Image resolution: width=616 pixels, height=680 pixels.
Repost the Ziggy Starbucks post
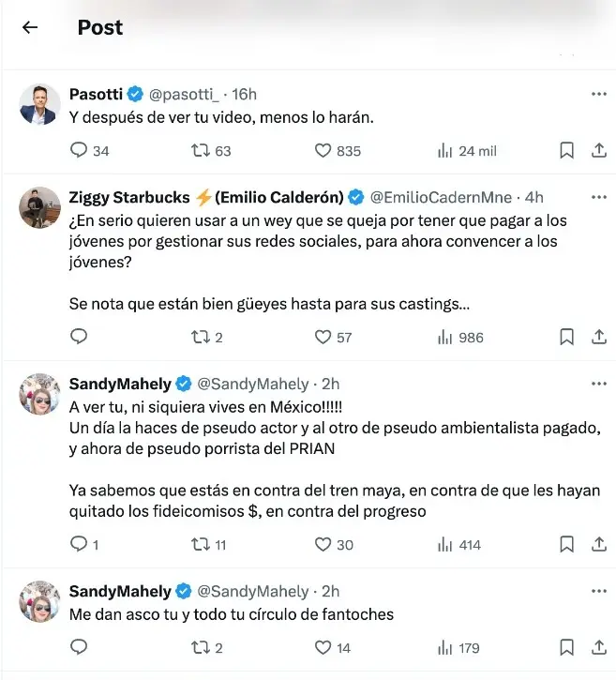[x=200, y=337]
